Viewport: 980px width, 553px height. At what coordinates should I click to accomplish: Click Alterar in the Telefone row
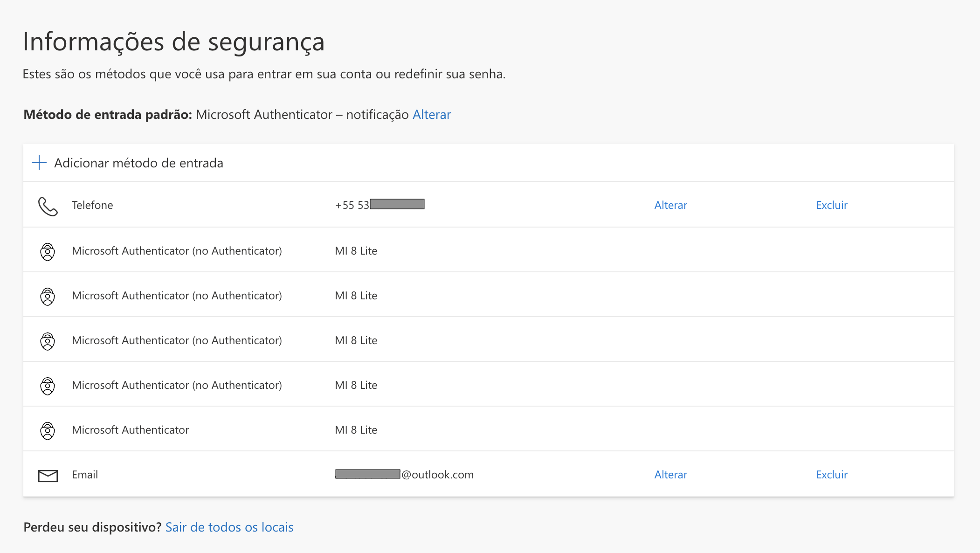pyautogui.click(x=670, y=205)
